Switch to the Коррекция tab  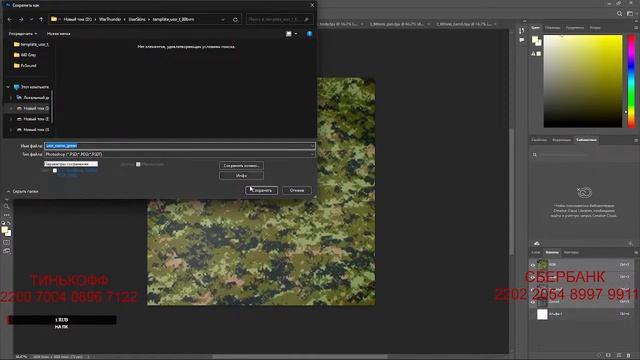click(562, 140)
